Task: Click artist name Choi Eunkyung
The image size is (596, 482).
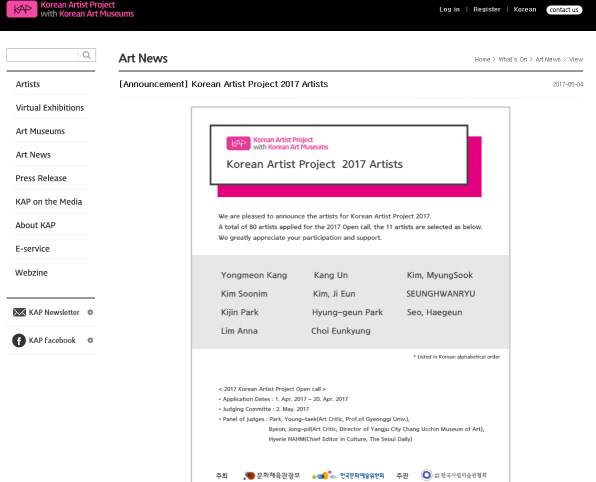Action: [341, 331]
